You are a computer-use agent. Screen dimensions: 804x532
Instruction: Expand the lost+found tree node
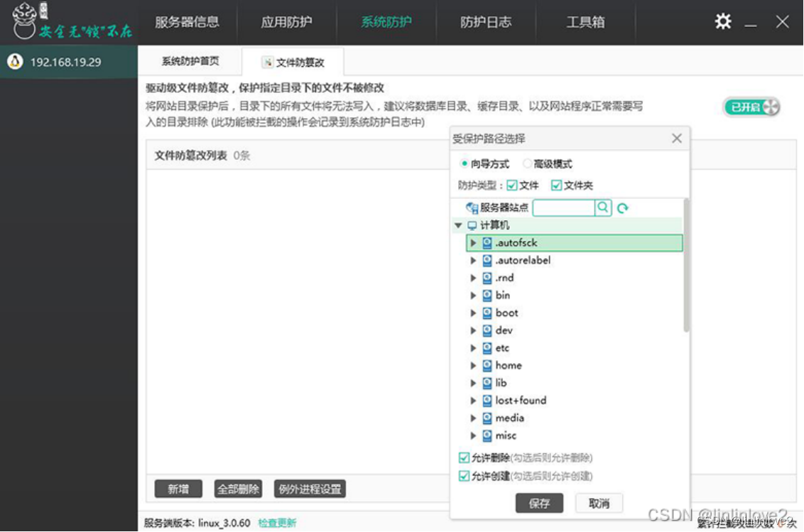[473, 400]
